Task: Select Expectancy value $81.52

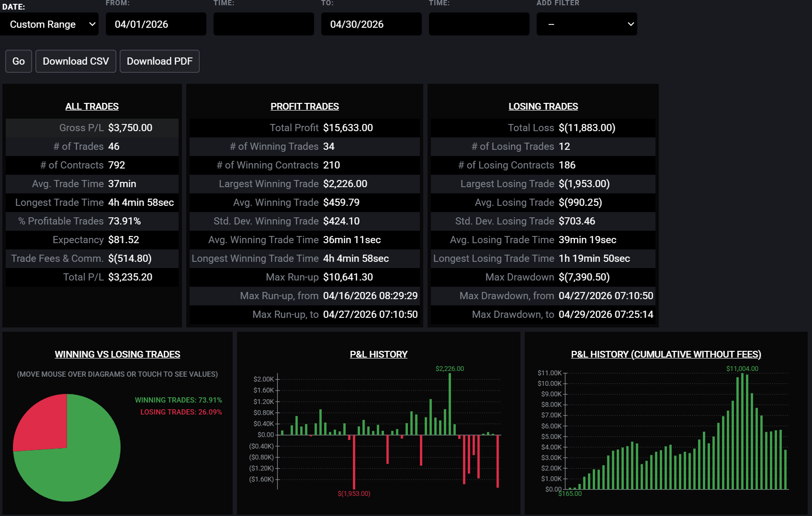Action: [124, 240]
